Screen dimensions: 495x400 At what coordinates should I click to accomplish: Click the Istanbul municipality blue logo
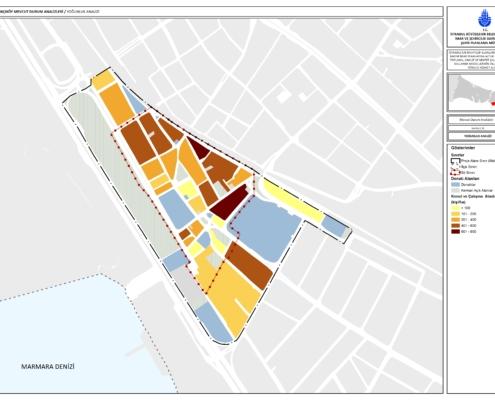pyautogui.click(x=484, y=19)
